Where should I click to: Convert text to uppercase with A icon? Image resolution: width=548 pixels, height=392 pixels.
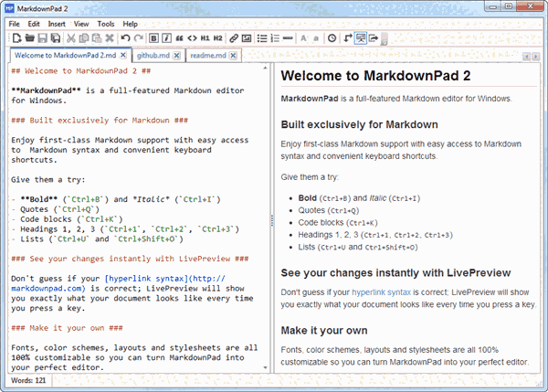pos(303,37)
